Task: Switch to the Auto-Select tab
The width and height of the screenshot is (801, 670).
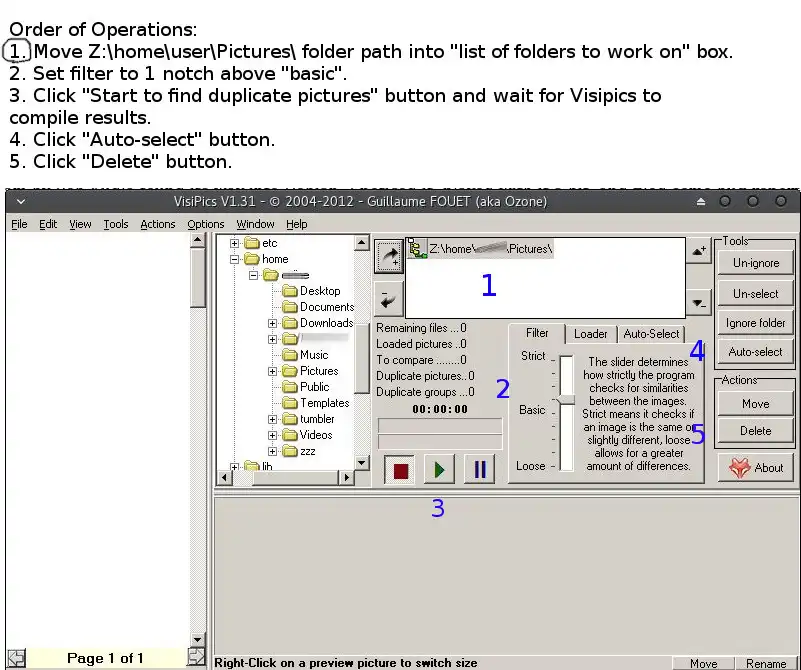Action: (651, 334)
